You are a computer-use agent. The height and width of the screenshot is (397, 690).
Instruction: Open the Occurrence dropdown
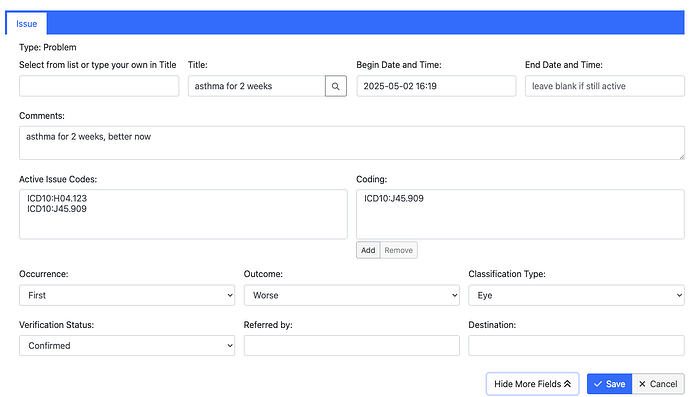[127, 295]
